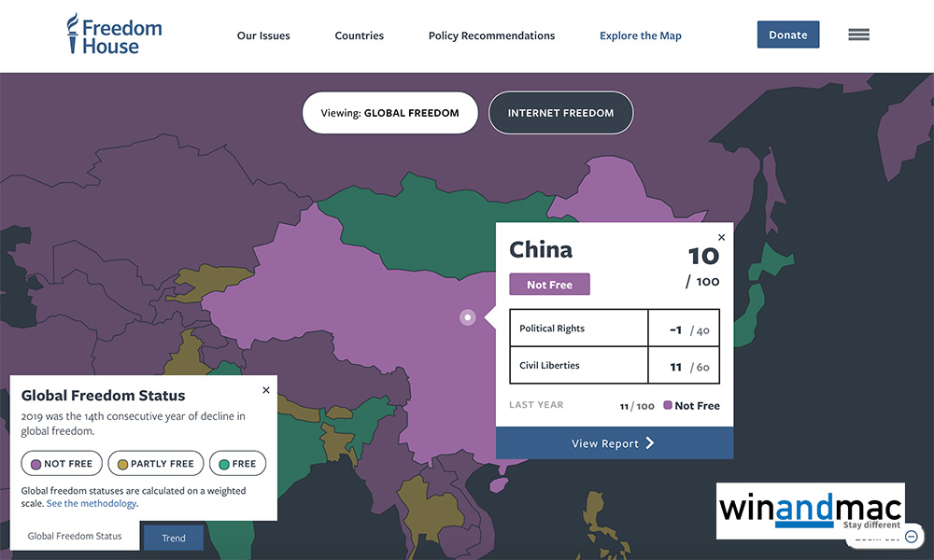
Task: Click the arrow on View Report
Action: point(650,443)
